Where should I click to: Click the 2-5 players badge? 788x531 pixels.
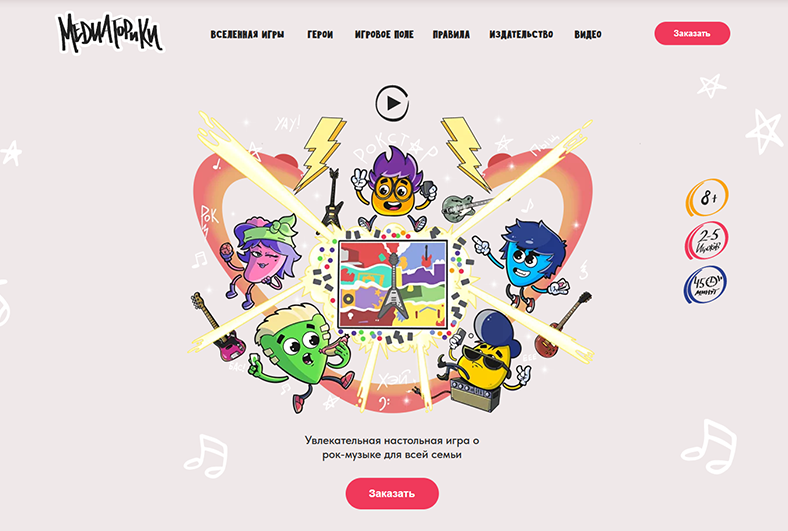pyautogui.click(x=707, y=241)
